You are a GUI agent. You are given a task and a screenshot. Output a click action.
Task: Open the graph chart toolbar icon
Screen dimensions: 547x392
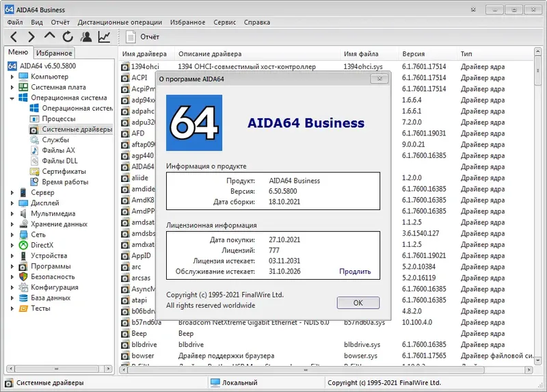pos(105,37)
